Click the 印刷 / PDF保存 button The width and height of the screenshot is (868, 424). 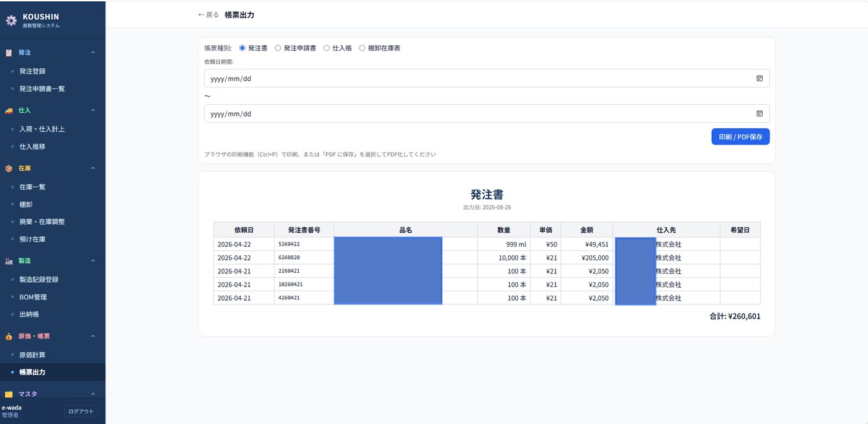pyautogui.click(x=740, y=136)
